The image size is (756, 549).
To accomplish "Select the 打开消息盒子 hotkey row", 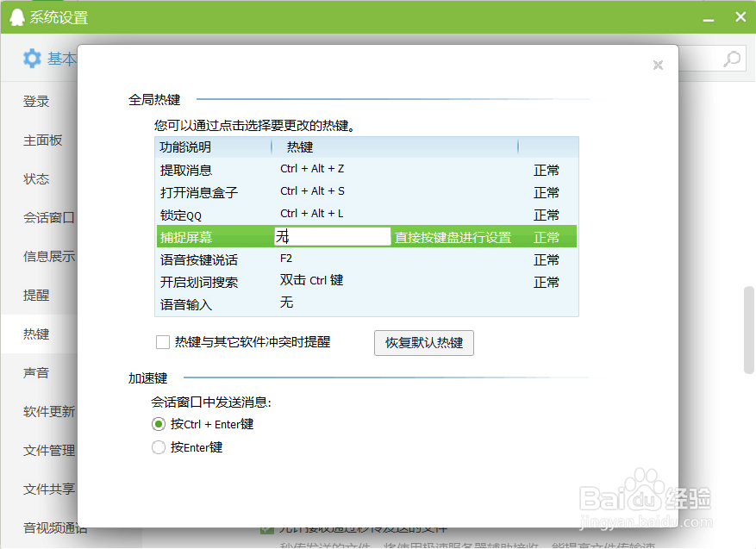I will pyautogui.click(x=366, y=192).
